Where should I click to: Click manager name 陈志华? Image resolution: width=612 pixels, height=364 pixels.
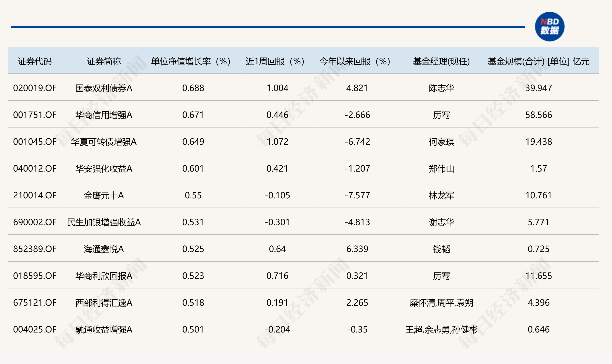(441, 88)
